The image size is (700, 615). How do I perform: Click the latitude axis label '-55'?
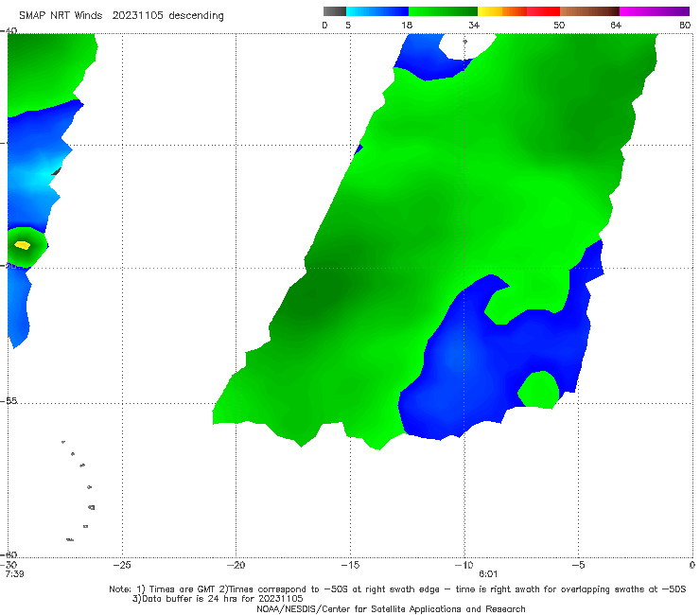coord(9,400)
